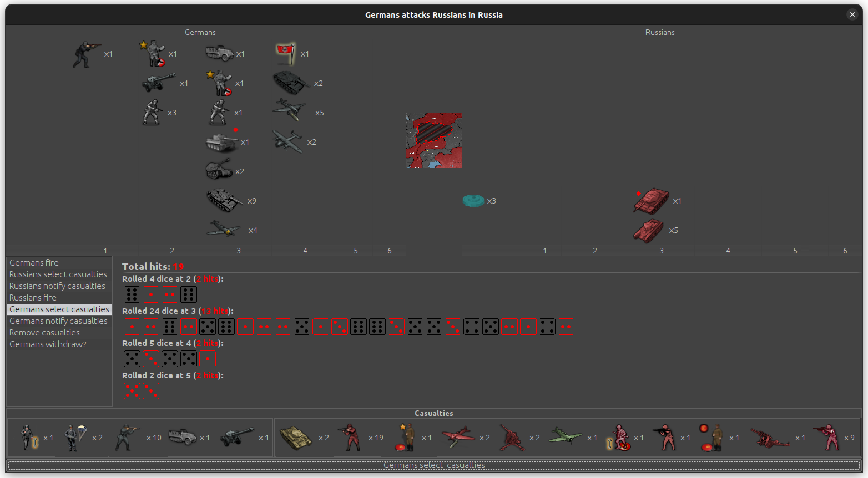This screenshot has height=478, width=868.
Task: Select the Russian commander casualty with gold star
Action: click(406, 438)
